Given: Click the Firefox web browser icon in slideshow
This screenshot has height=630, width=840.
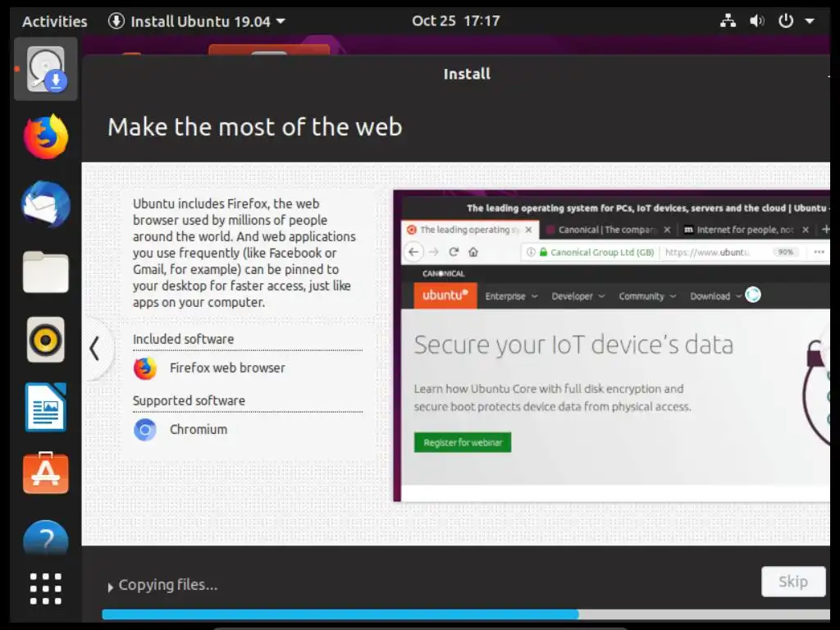Looking at the screenshot, I should (x=144, y=368).
